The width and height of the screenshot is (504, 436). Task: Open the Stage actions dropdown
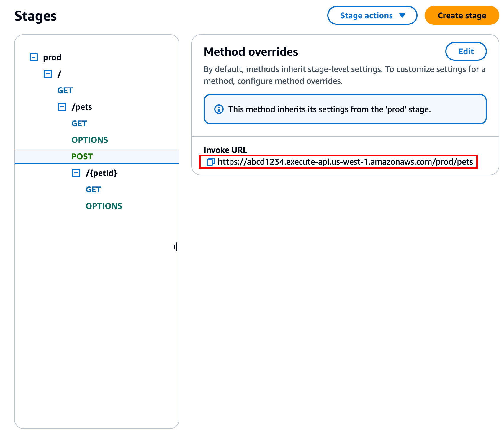pos(372,15)
